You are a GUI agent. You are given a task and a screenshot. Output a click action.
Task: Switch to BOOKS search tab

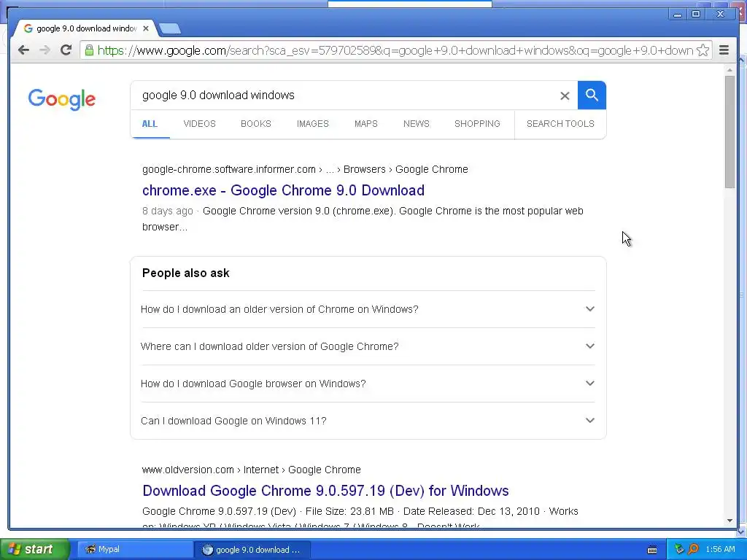coord(256,124)
